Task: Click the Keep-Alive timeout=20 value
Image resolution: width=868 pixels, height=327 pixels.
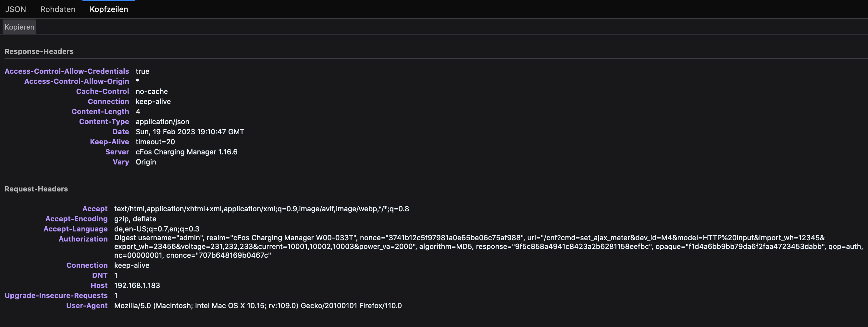Action: pos(155,142)
